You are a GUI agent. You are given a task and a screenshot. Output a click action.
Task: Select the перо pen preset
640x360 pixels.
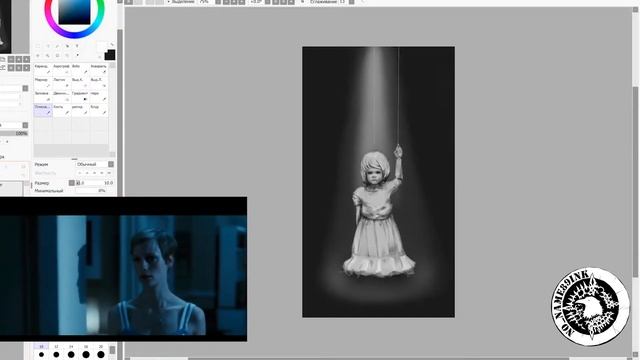[x=99, y=96]
